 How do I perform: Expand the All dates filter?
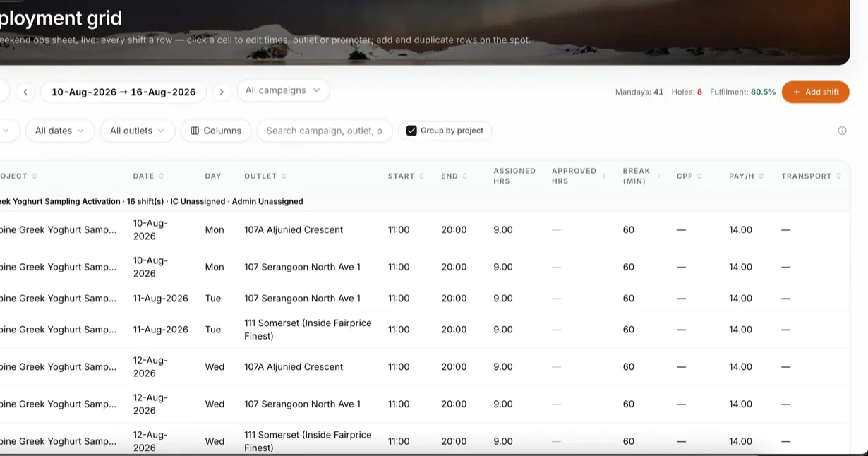60,131
